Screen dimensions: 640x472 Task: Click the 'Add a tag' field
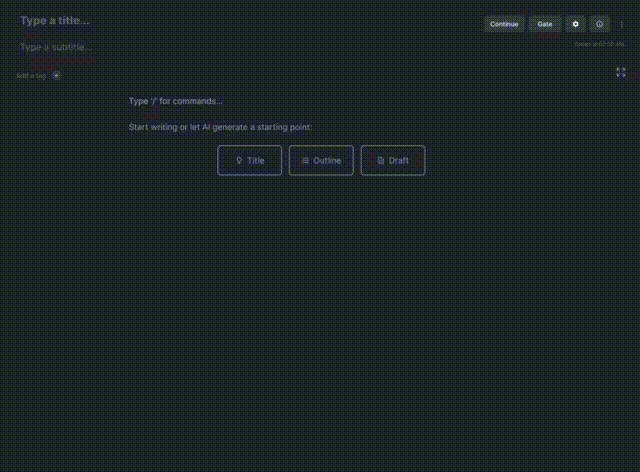click(30, 76)
